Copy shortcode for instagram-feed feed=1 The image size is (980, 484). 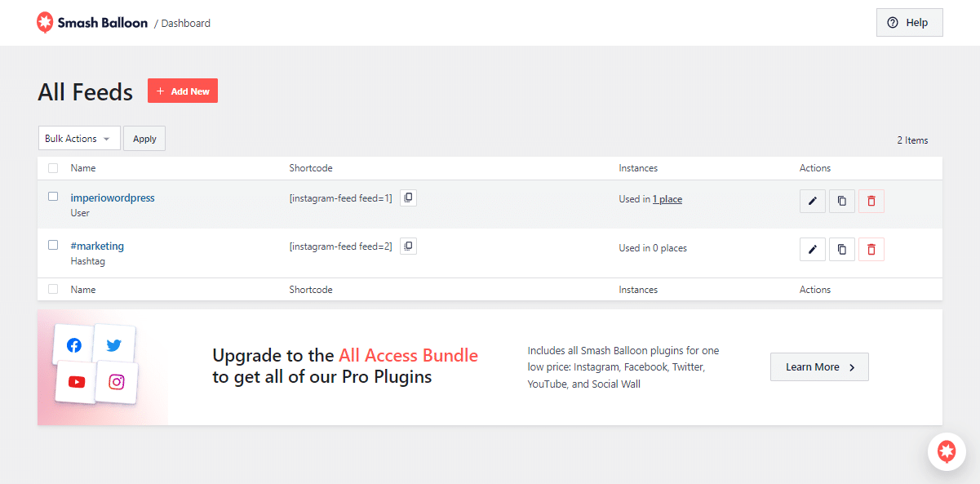point(408,198)
